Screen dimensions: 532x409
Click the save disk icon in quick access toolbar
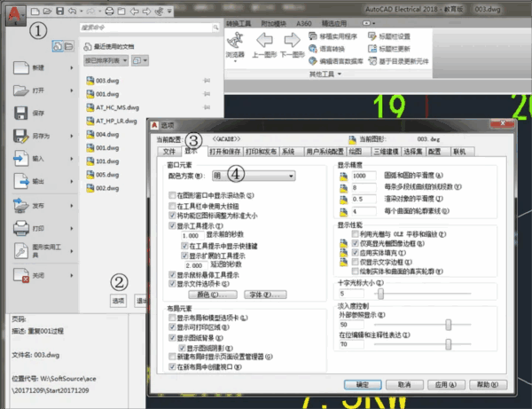coord(60,9)
